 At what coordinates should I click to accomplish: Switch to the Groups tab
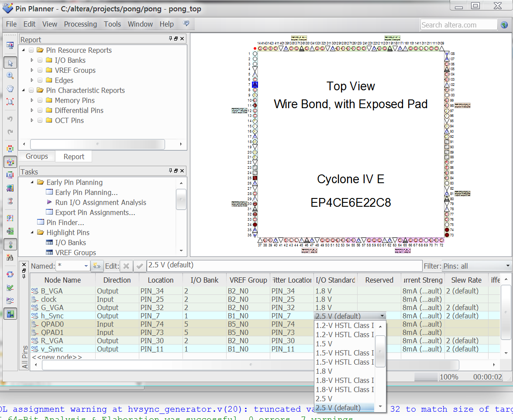click(x=37, y=156)
